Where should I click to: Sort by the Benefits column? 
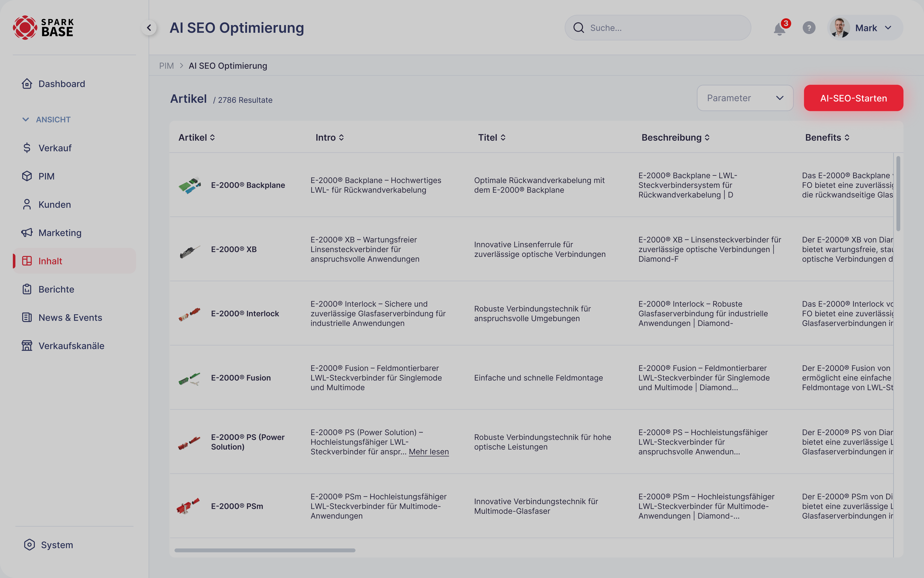coord(827,138)
